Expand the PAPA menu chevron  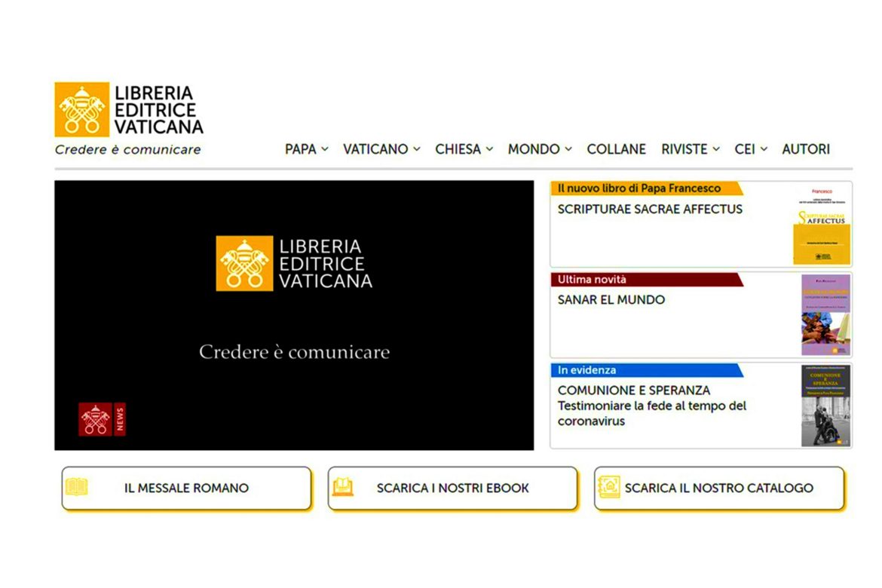(x=325, y=149)
